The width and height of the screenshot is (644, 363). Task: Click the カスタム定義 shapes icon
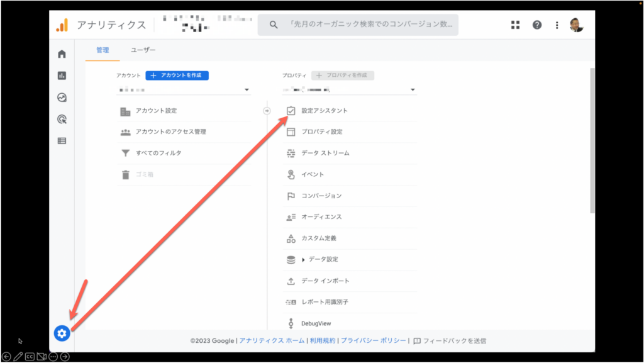(x=291, y=238)
